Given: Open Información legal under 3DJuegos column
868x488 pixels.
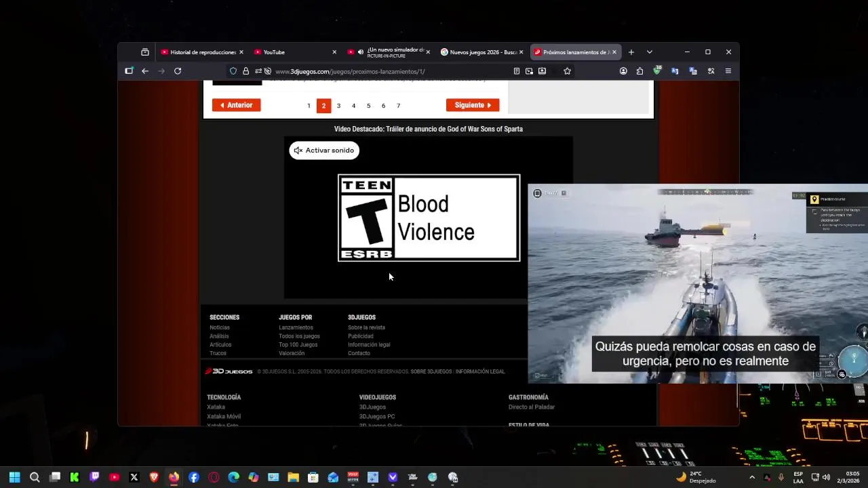Looking at the screenshot, I should coord(369,345).
